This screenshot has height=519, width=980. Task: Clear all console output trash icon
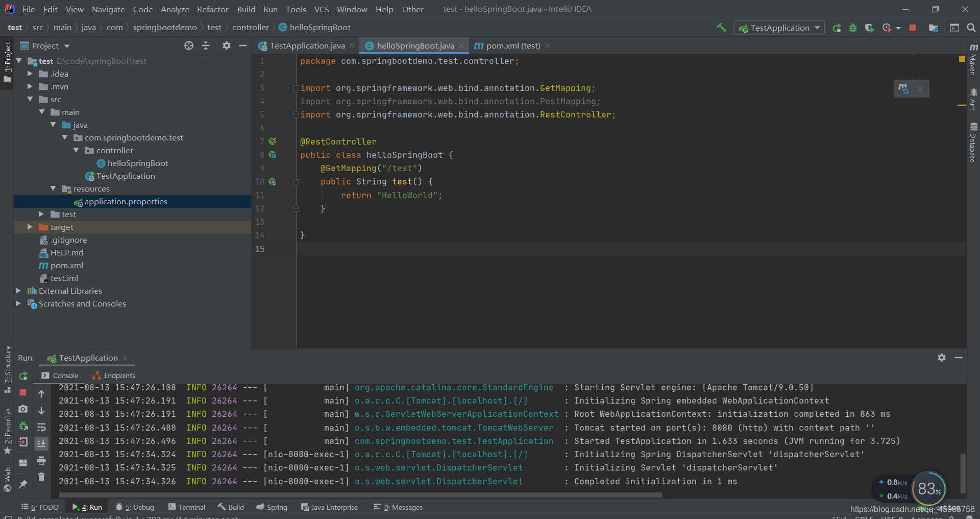pos(41,477)
